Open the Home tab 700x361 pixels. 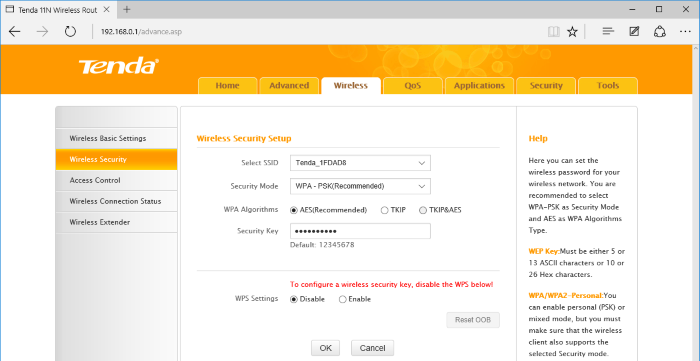[228, 86]
